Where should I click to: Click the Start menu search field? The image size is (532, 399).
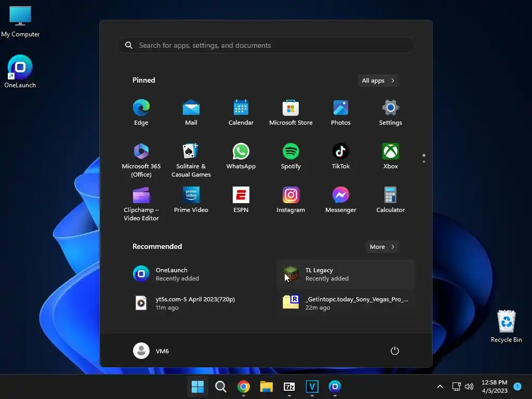coord(265,45)
